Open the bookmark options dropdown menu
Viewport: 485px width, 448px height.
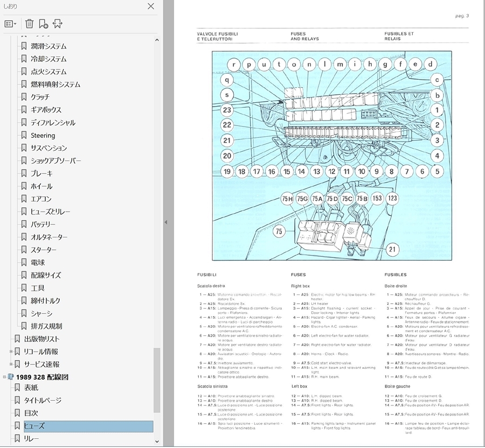pos(11,24)
